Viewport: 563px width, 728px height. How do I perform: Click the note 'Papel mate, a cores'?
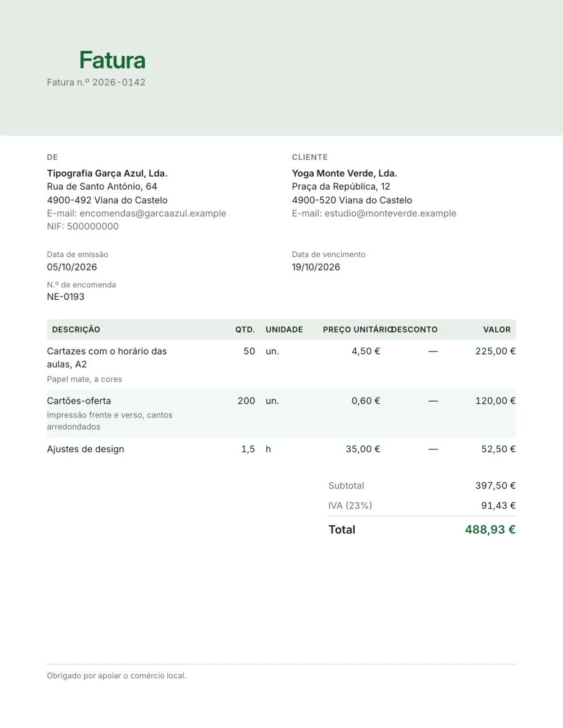click(x=84, y=379)
